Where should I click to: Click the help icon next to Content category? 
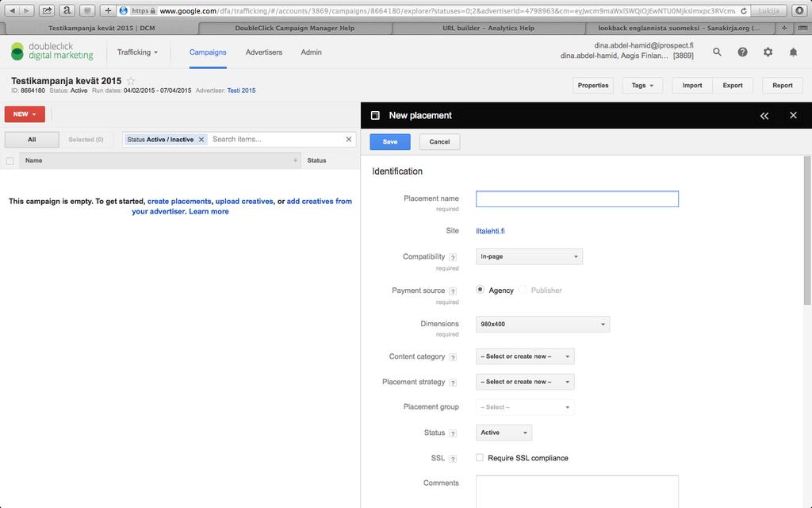pyautogui.click(x=453, y=357)
